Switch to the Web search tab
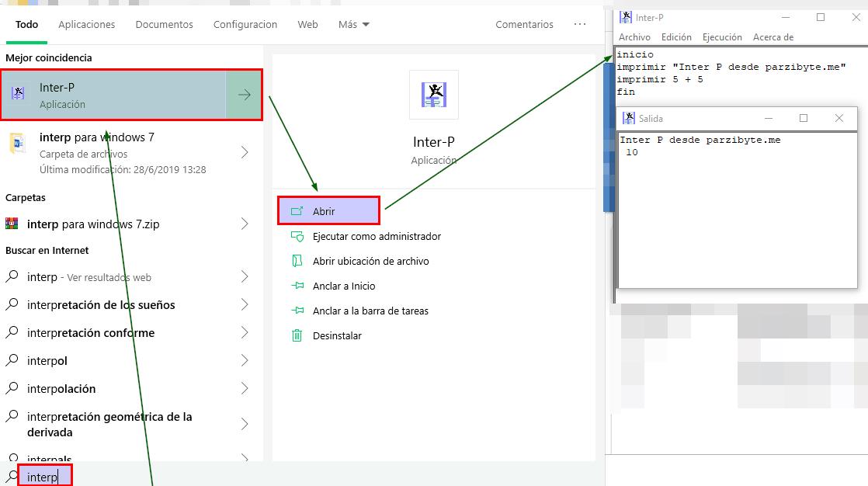This screenshot has width=868, height=486. [x=307, y=24]
